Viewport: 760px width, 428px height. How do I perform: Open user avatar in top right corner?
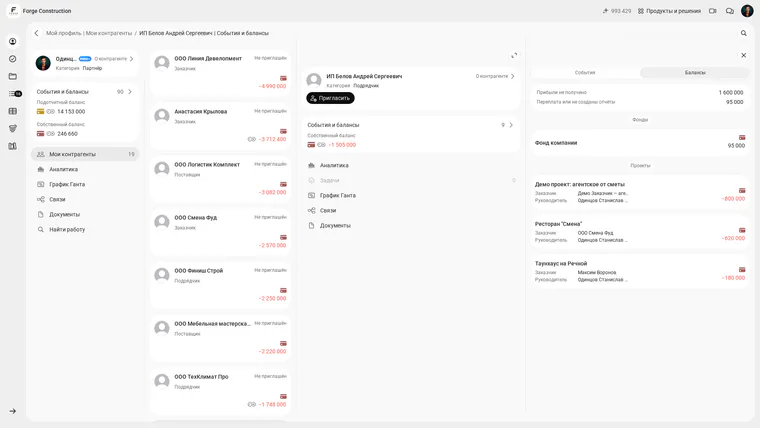click(x=747, y=11)
